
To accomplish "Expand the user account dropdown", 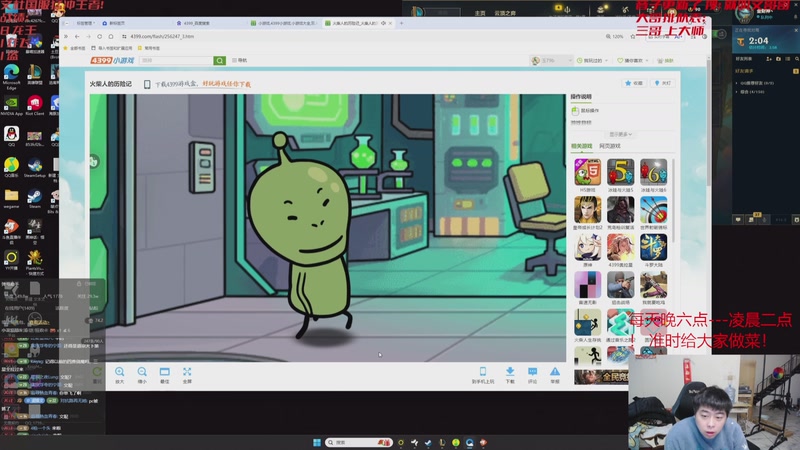I will [552, 60].
